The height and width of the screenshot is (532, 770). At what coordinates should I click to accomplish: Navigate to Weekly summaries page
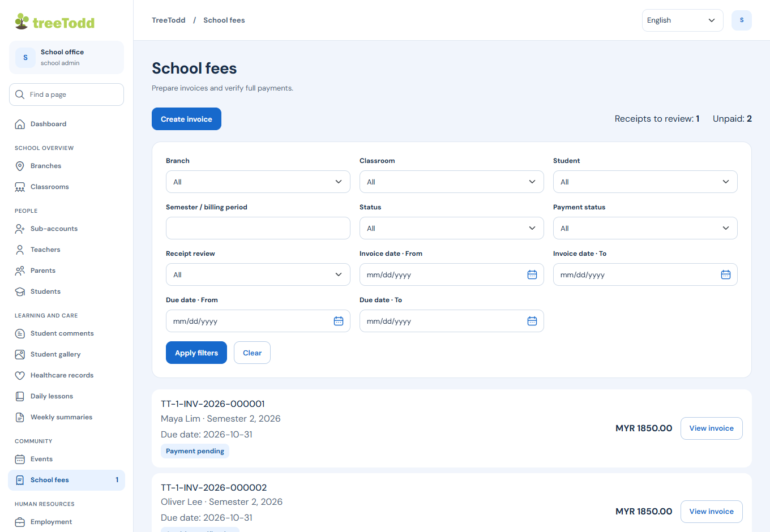(x=67, y=417)
